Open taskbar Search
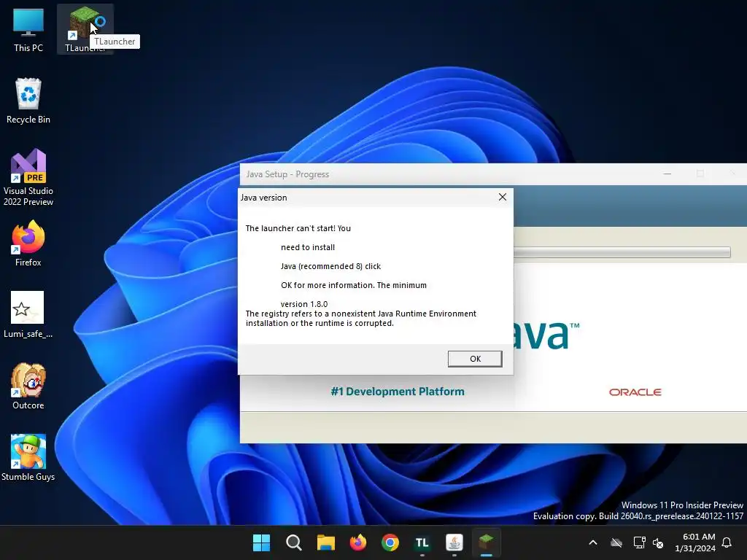747x560 pixels. point(293,542)
